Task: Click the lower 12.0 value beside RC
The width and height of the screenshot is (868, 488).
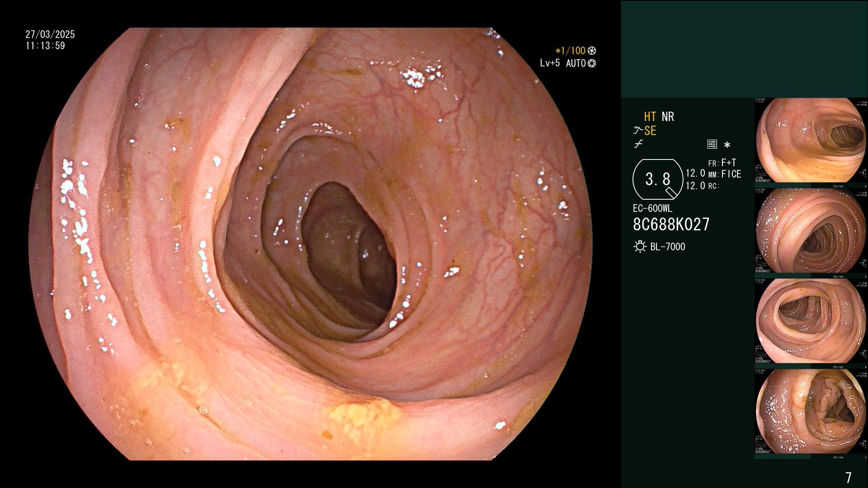Action: (695, 186)
